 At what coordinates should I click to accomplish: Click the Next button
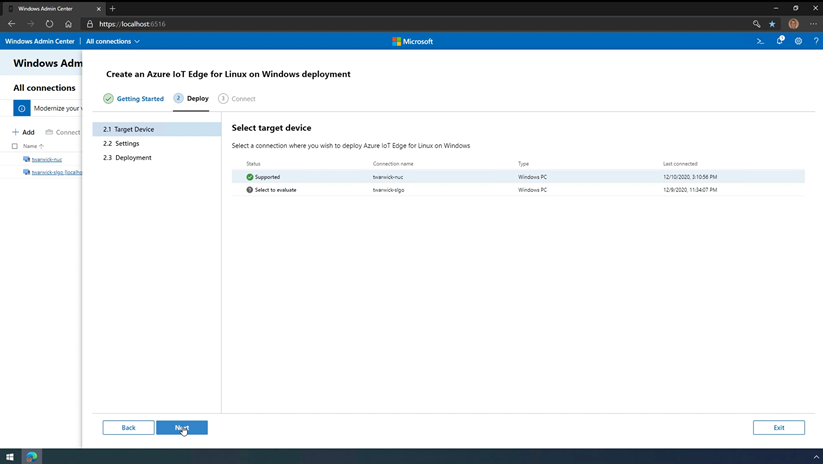pyautogui.click(x=182, y=427)
